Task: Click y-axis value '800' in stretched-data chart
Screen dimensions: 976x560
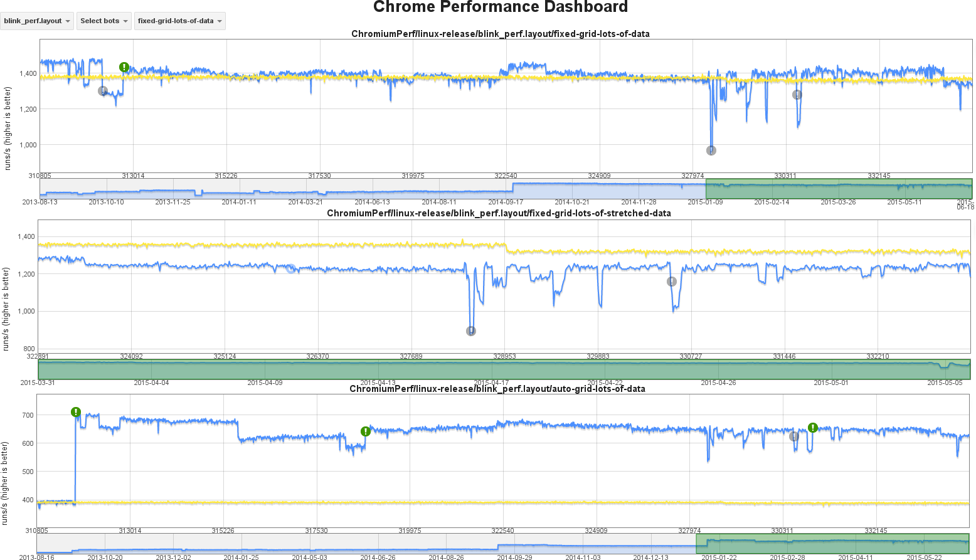Action: click(x=29, y=349)
